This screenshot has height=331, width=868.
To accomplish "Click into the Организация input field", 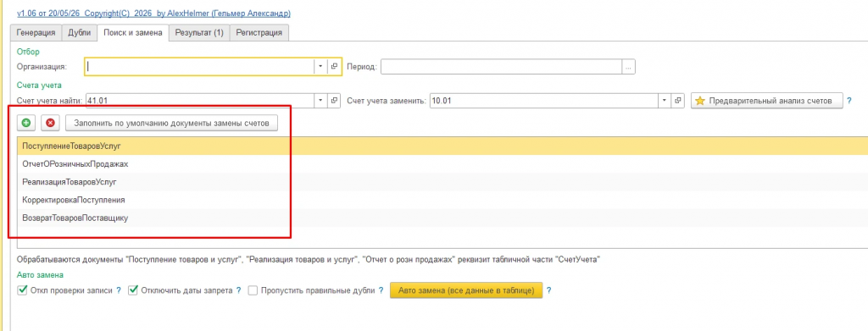I will (x=199, y=66).
